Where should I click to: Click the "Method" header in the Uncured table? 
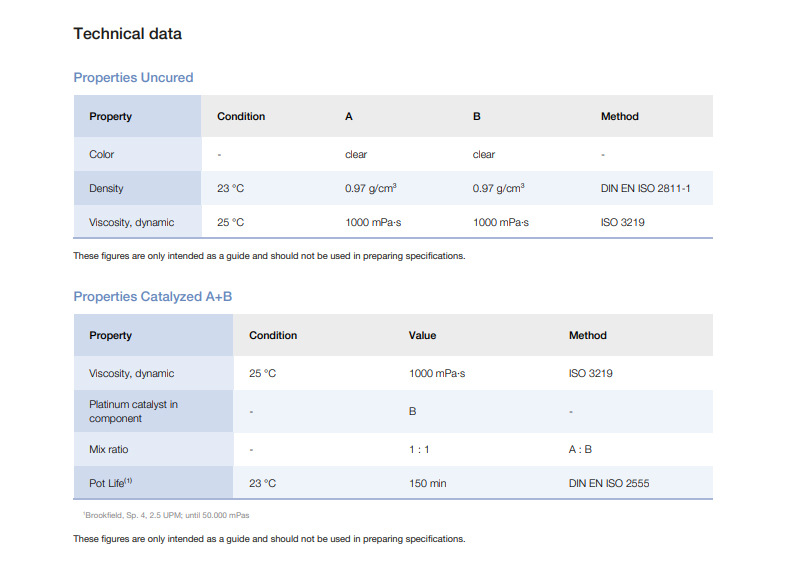click(x=619, y=117)
